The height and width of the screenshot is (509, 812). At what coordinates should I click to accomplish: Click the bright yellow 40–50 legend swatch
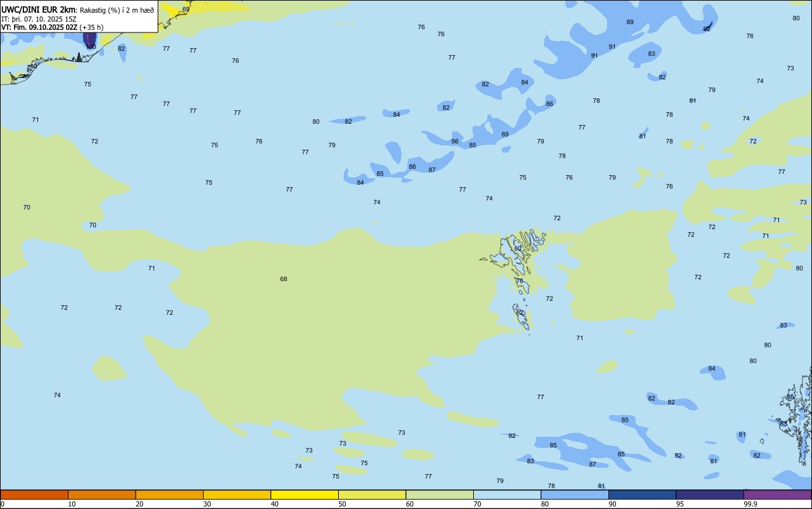click(304, 494)
